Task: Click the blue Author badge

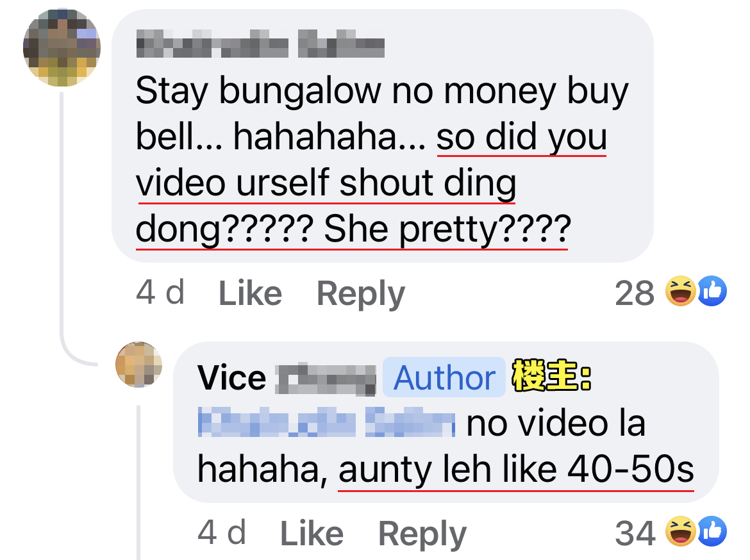Action: pos(444,377)
